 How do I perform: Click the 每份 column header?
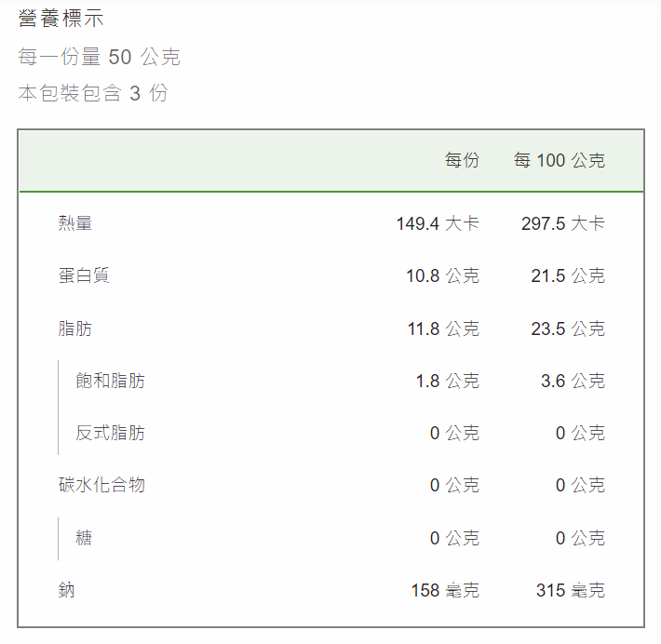pos(462,160)
